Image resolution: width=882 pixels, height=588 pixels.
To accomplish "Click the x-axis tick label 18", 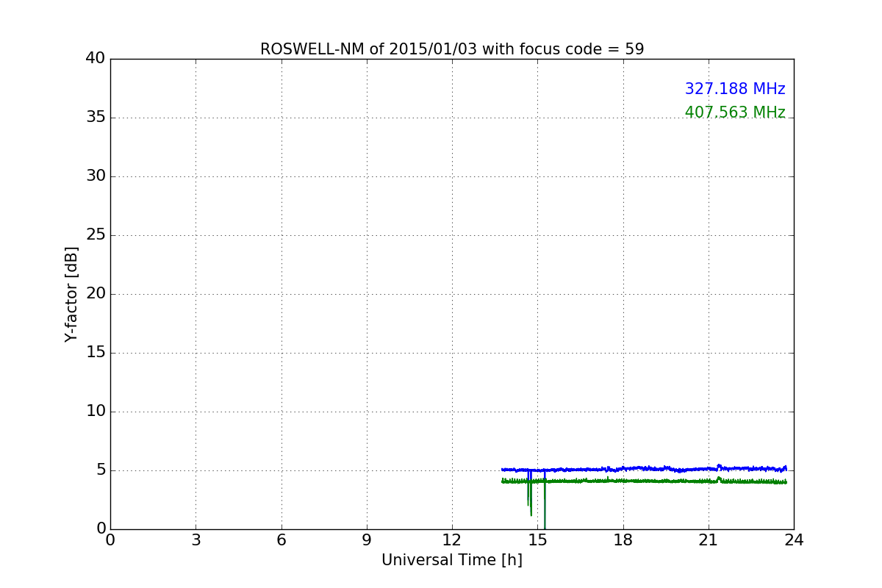I will point(623,540).
